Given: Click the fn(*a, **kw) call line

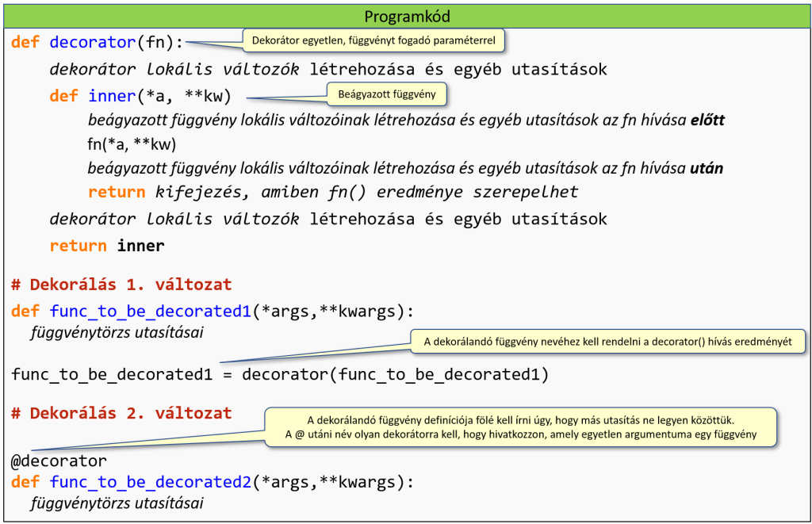Looking at the screenshot, I should tap(131, 144).
